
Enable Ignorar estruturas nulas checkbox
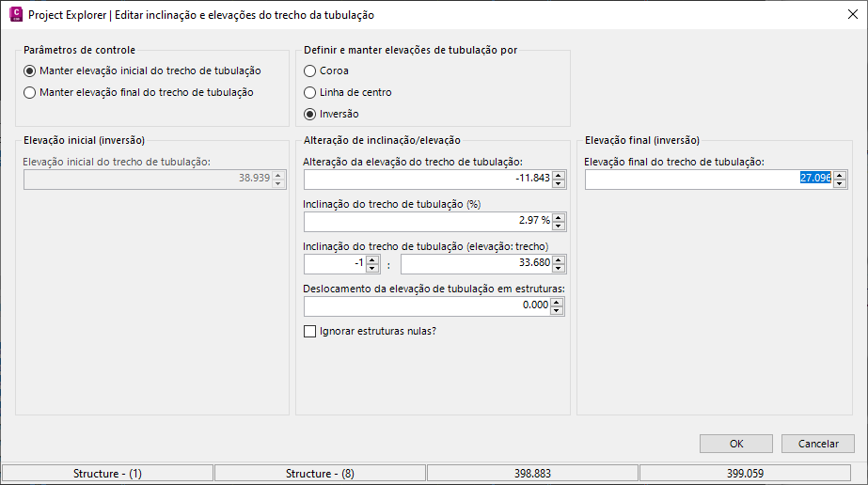point(310,331)
